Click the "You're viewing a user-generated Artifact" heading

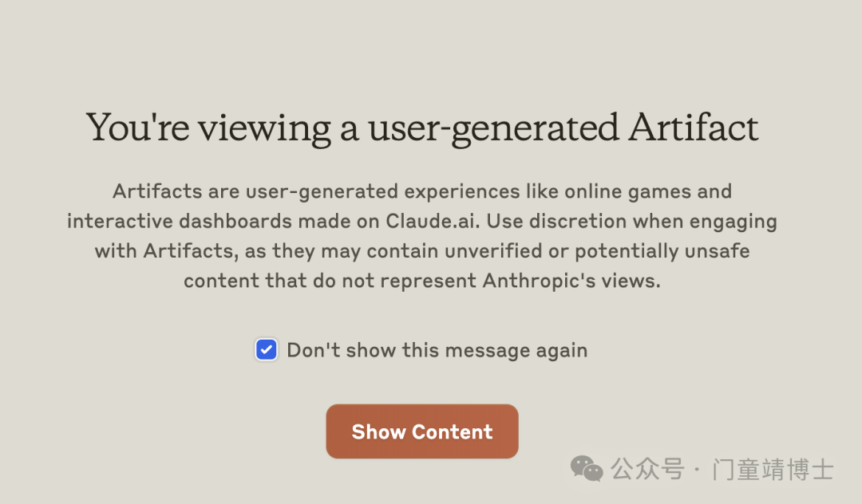[422, 128]
